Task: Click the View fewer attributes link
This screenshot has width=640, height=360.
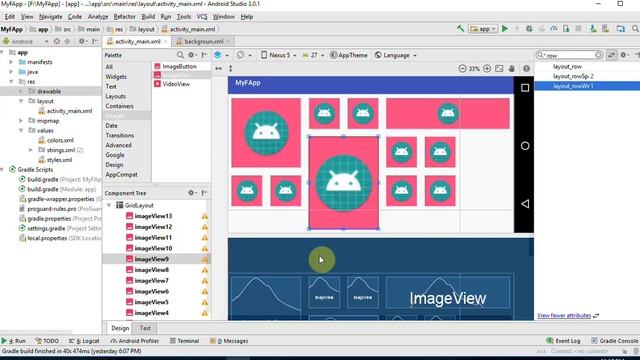Action: click(x=564, y=316)
